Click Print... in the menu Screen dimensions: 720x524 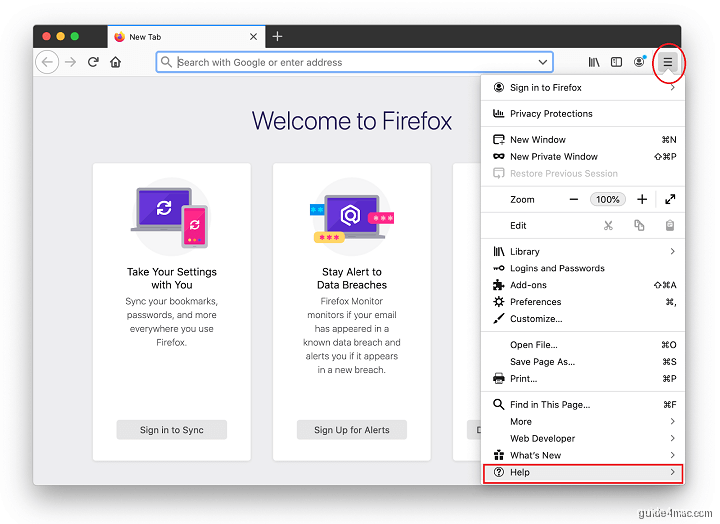click(583, 379)
